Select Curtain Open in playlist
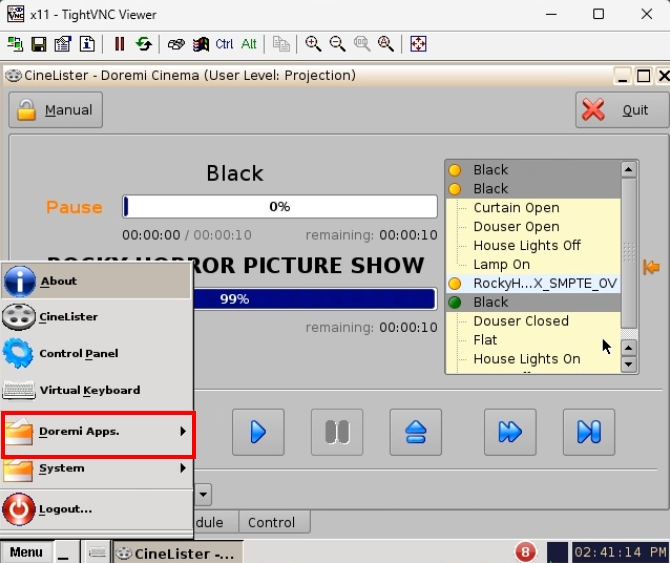The image size is (670, 563). pyautogui.click(x=516, y=208)
